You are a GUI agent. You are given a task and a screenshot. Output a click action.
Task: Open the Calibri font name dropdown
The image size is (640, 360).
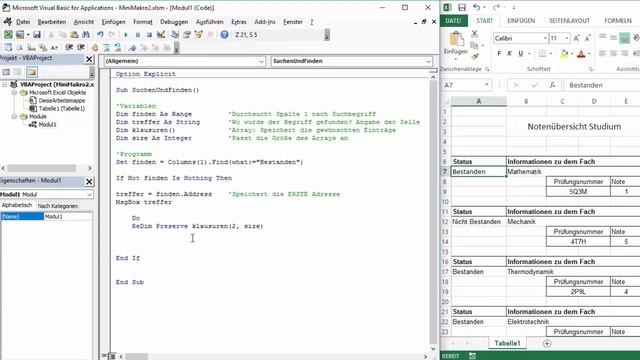click(x=545, y=38)
